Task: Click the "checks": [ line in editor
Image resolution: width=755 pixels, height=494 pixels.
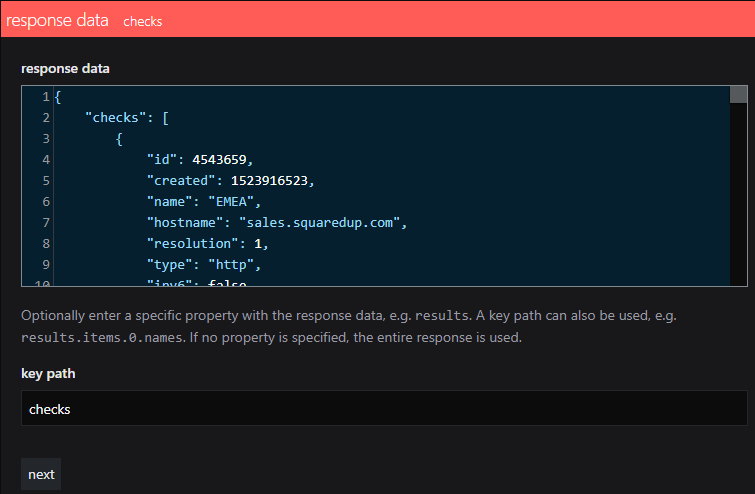Action: [x=127, y=118]
